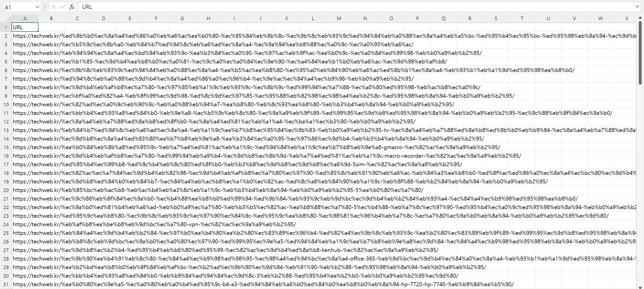The image size is (644, 289).
Task: Select column N header
Action: (365, 18)
